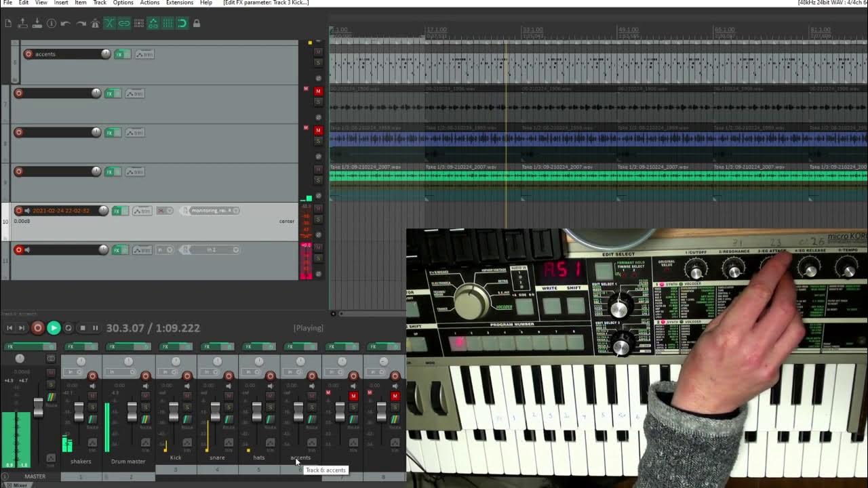Click the Undo arrow icon
Viewport: 868px width, 488px height.
click(65, 23)
